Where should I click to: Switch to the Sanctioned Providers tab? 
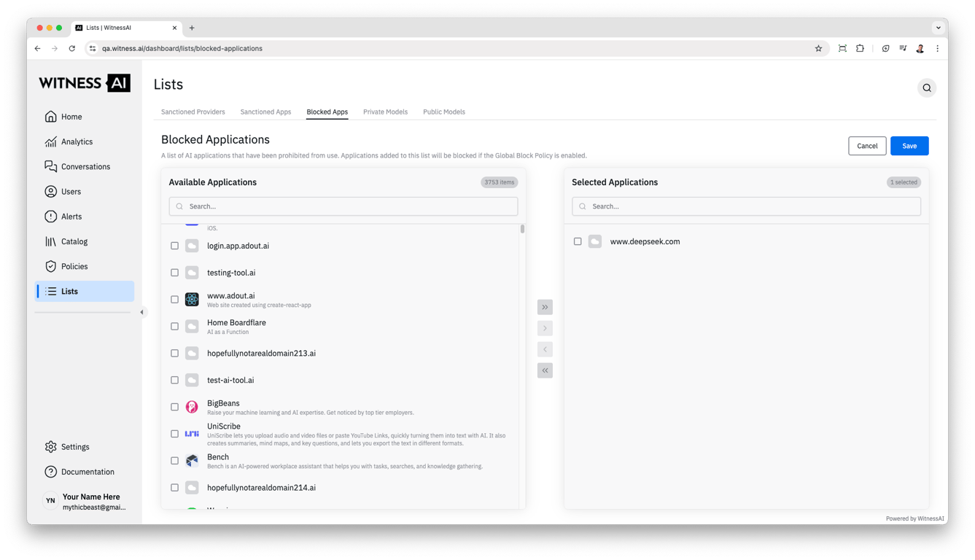[x=193, y=112]
